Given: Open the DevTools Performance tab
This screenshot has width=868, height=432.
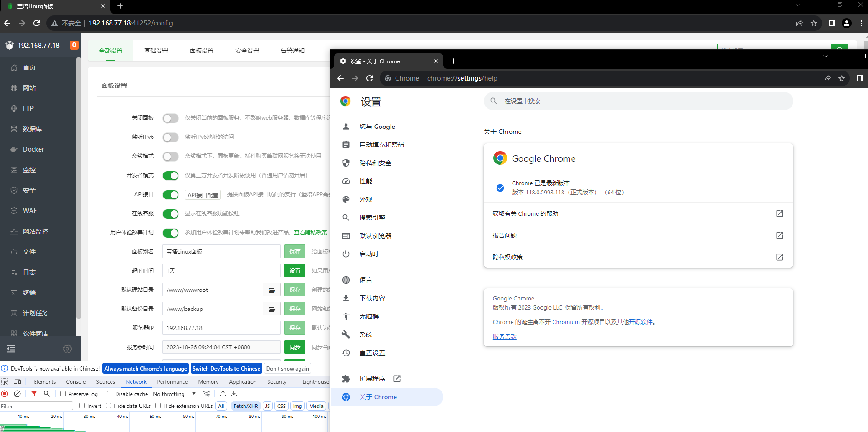Looking at the screenshot, I should [x=173, y=381].
